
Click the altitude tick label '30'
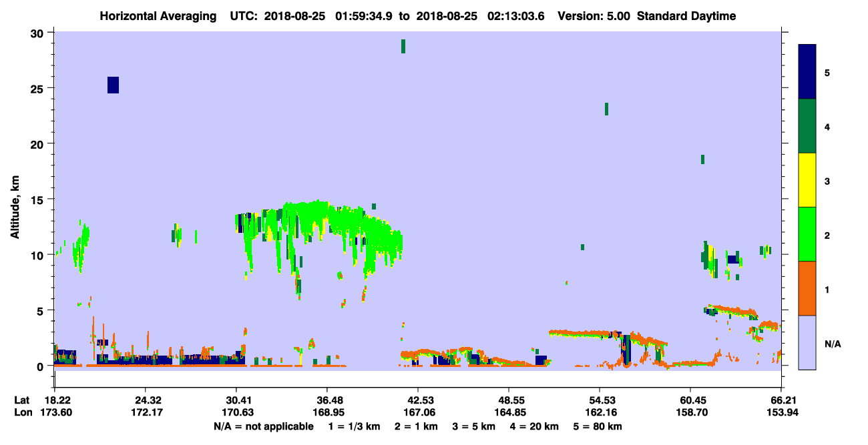37,33
